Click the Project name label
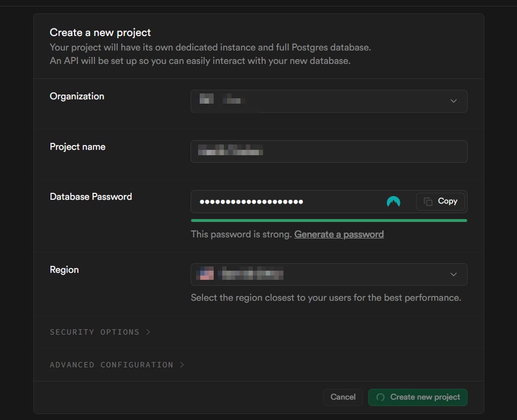This screenshot has height=420, width=517. tap(77, 147)
